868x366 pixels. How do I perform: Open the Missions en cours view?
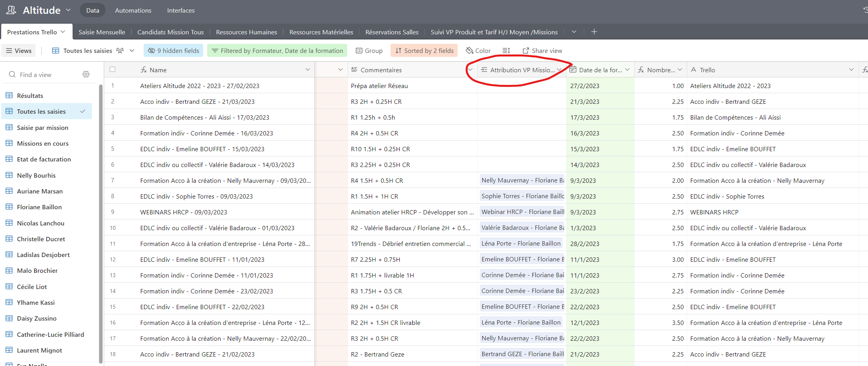coord(47,143)
